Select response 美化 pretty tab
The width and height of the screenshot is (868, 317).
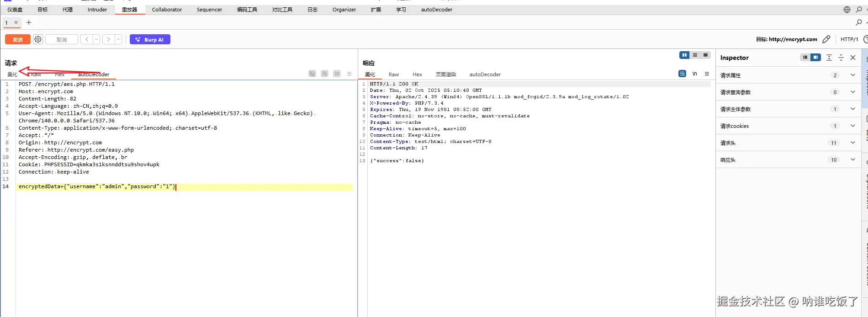coord(370,74)
